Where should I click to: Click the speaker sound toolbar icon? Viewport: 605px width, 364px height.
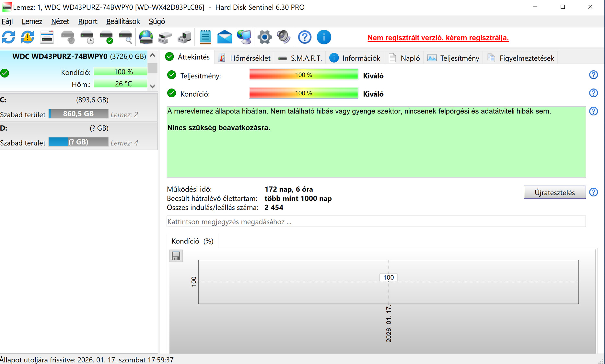click(x=284, y=37)
